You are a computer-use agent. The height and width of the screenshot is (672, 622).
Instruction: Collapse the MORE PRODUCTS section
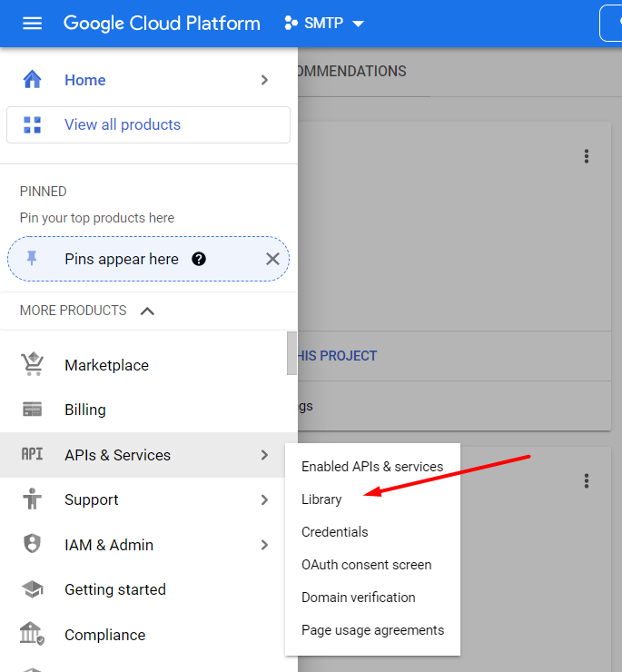coord(147,311)
